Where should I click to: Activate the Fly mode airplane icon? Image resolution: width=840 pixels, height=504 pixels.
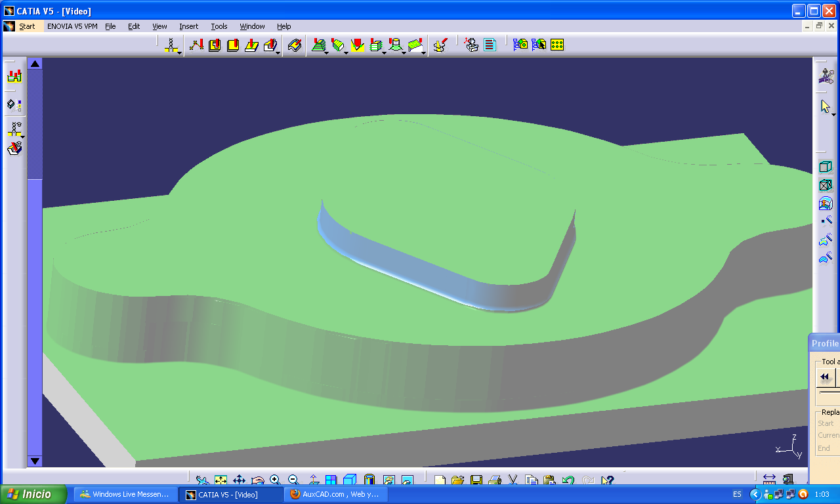pyautogui.click(x=203, y=480)
